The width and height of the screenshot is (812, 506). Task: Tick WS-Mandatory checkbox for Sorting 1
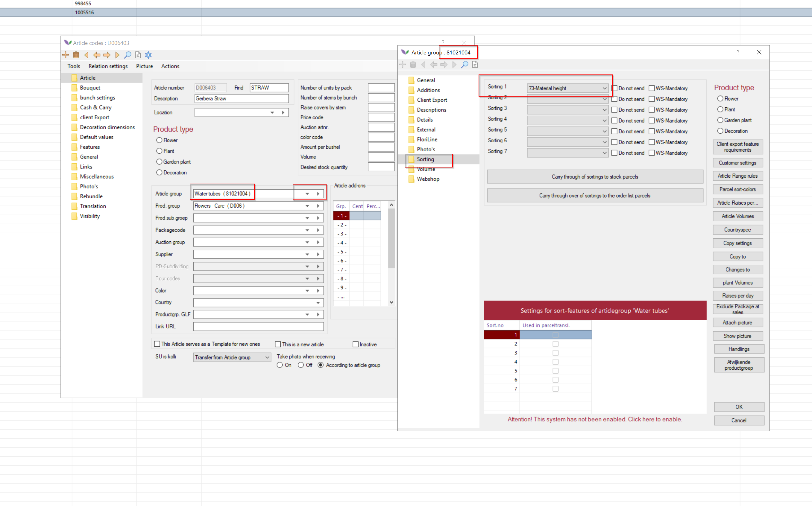point(652,88)
